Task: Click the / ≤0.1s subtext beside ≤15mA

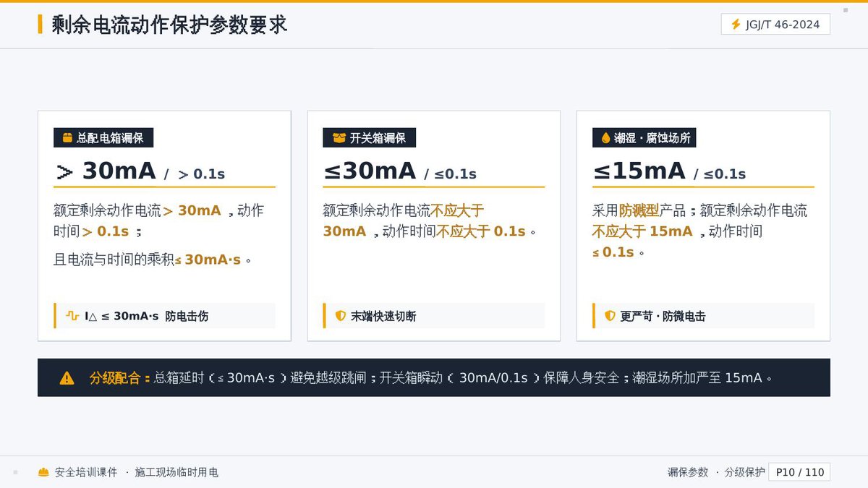Action: point(720,174)
